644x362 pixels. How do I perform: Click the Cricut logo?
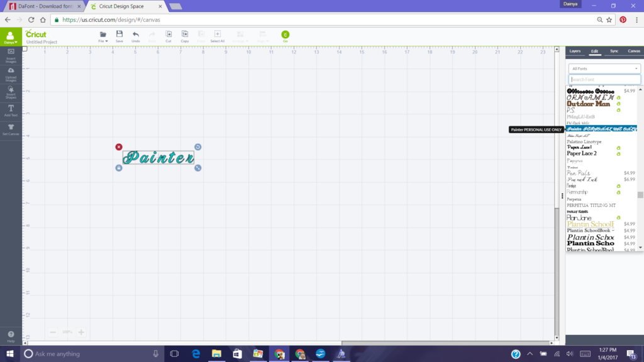36,34
